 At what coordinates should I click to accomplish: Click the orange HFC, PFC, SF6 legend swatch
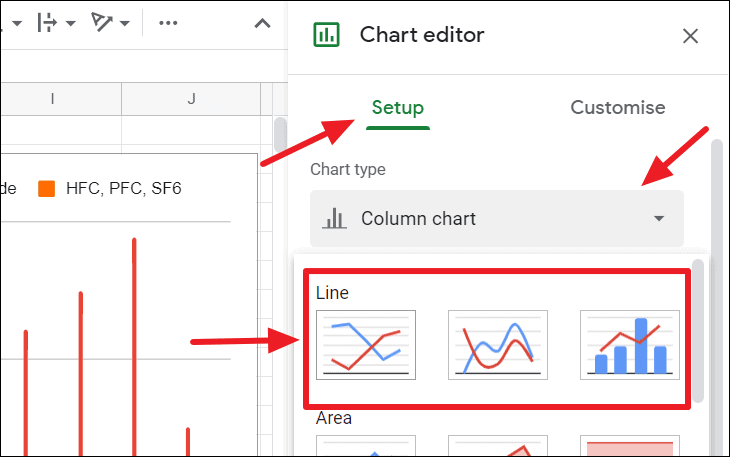[47, 189]
